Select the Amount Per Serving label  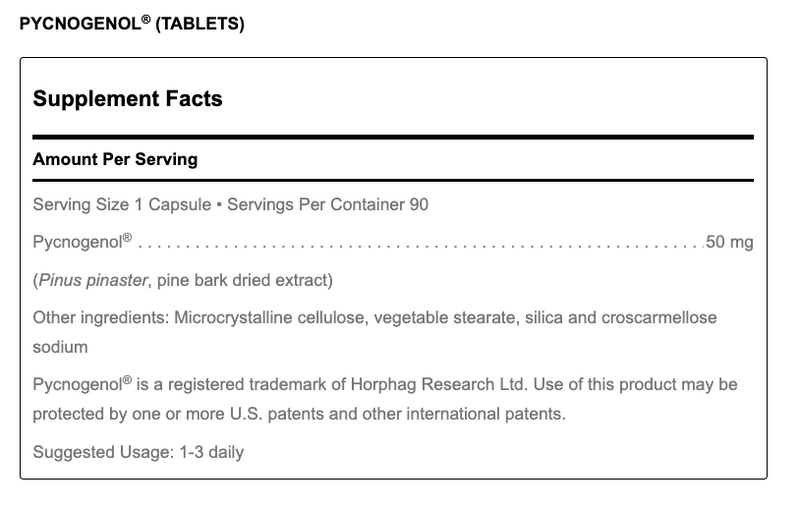[115, 159]
